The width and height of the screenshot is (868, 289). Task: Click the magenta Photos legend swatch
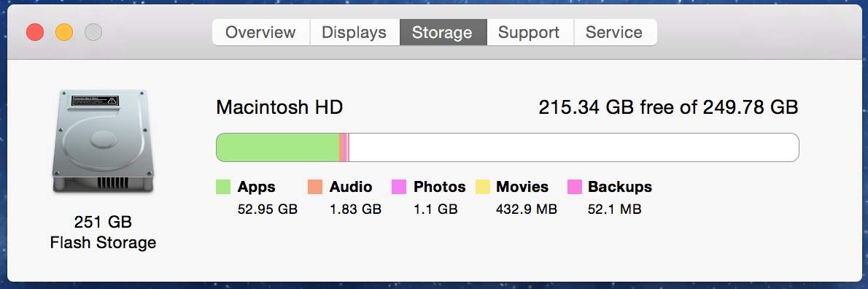[399, 187]
